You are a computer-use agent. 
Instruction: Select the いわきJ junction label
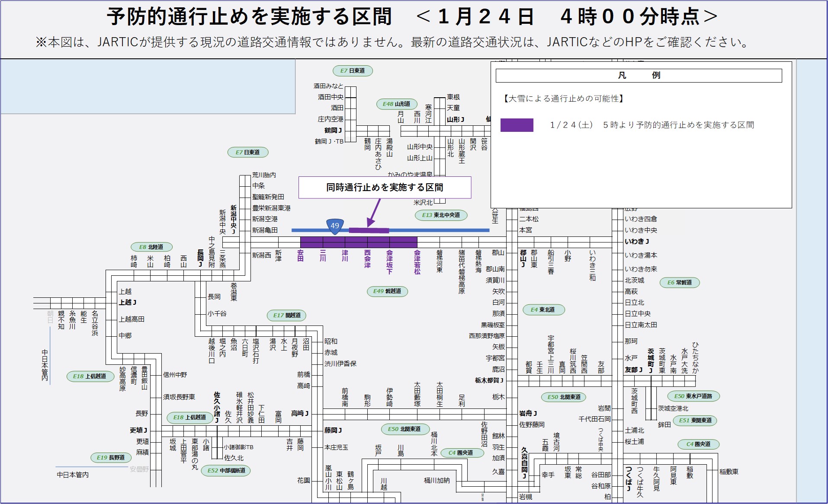click(637, 241)
